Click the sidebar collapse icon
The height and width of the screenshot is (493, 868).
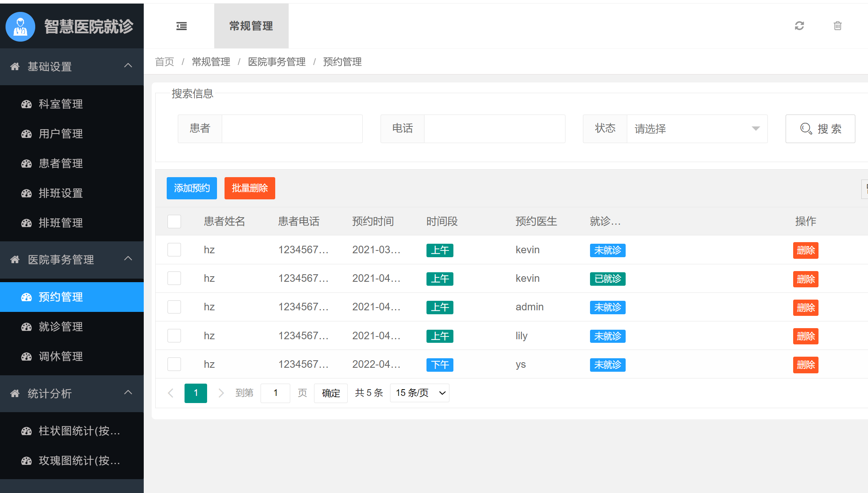[181, 26]
